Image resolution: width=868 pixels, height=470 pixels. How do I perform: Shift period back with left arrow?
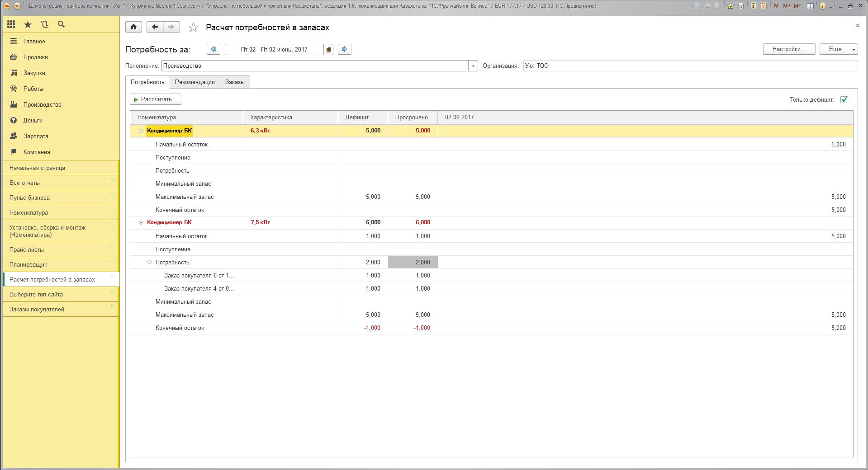click(x=213, y=49)
